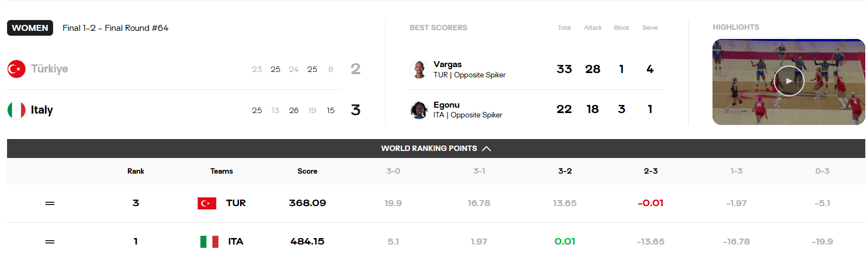868x264 pixels.
Task: Open Vargas player avatar
Action: coord(419,69)
